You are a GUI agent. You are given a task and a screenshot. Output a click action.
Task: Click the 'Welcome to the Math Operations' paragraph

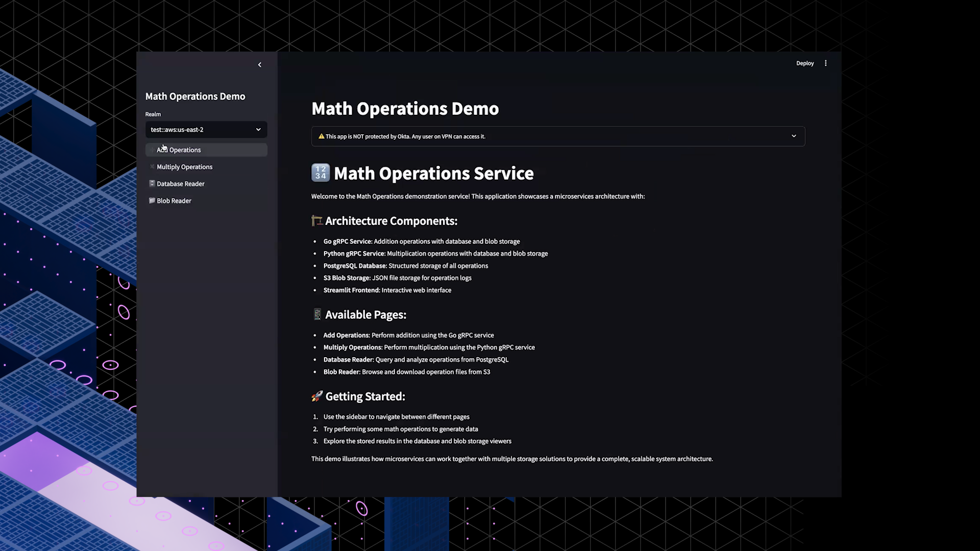click(478, 196)
